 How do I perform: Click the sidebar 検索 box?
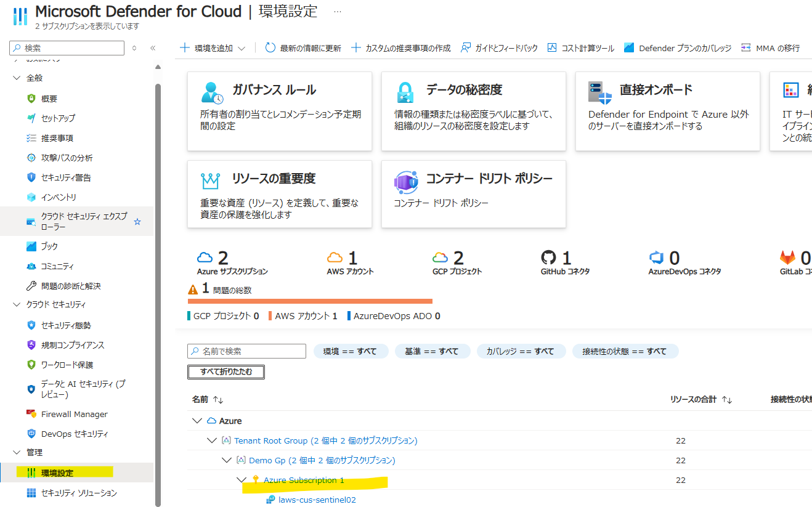click(67, 48)
